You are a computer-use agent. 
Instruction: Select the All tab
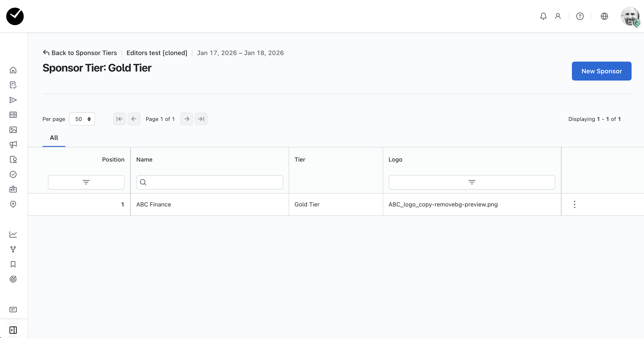point(54,138)
